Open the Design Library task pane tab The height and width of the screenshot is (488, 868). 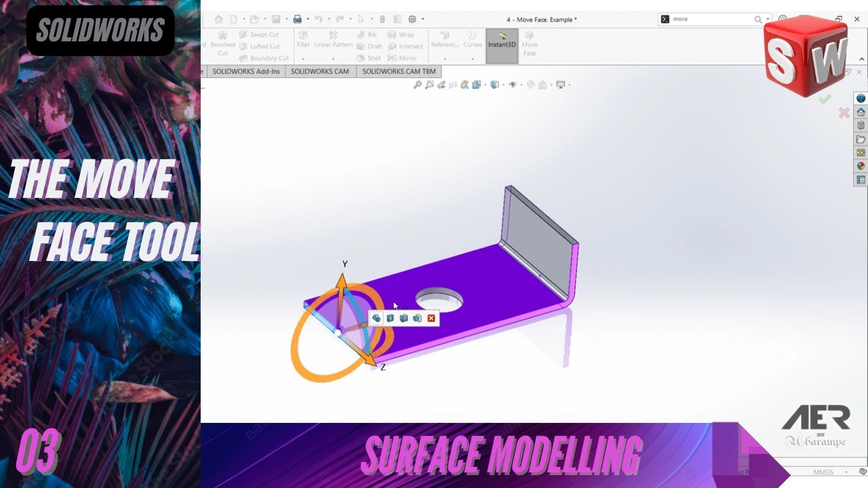(x=861, y=125)
